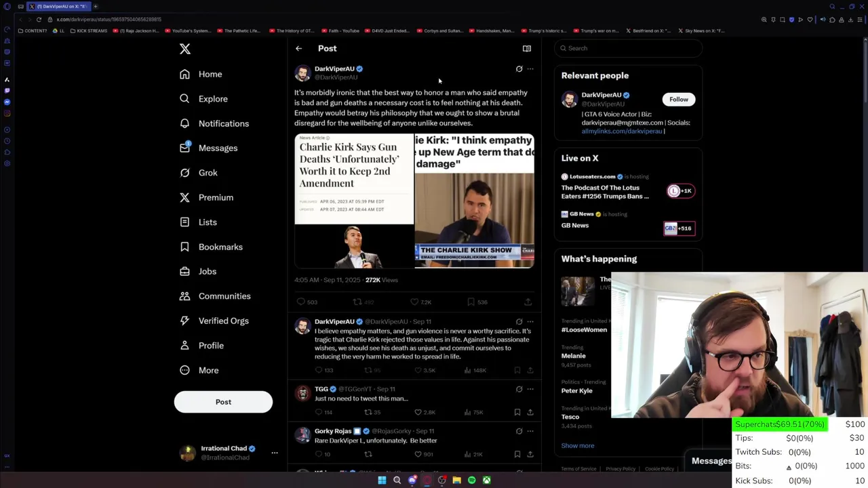Viewport: 868px width, 488px height.
Task: Open Messages in the sidebar
Action: tap(208, 148)
